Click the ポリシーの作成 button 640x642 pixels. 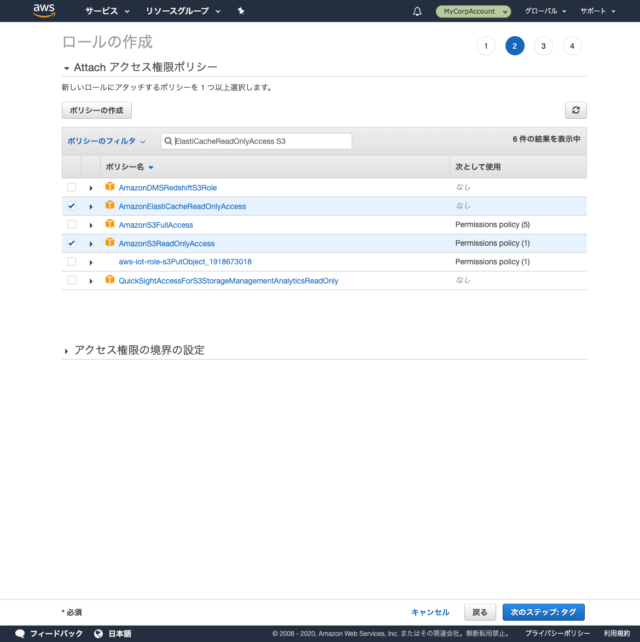pyautogui.click(x=97, y=111)
